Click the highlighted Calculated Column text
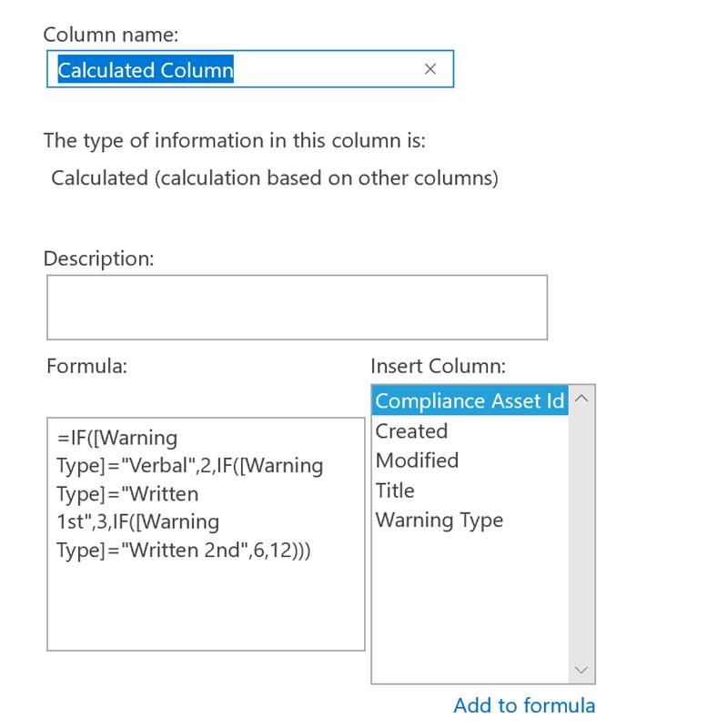Viewport: 728px width, 728px height. point(146,70)
